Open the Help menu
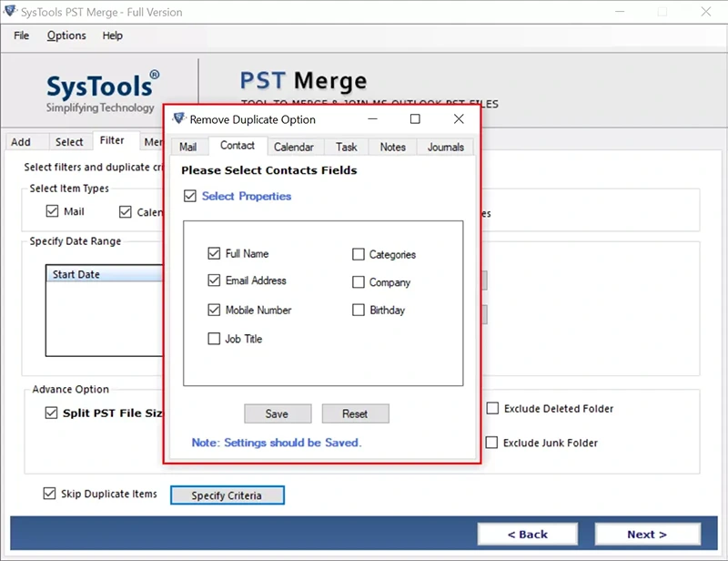This screenshot has height=561, width=728. [x=112, y=36]
